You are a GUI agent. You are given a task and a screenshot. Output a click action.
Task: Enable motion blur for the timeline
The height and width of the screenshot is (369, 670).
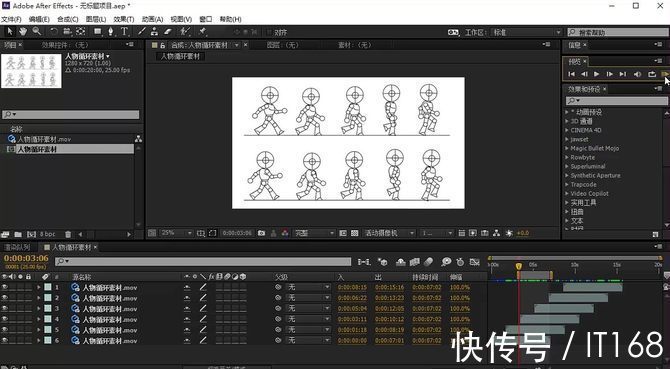429,262
